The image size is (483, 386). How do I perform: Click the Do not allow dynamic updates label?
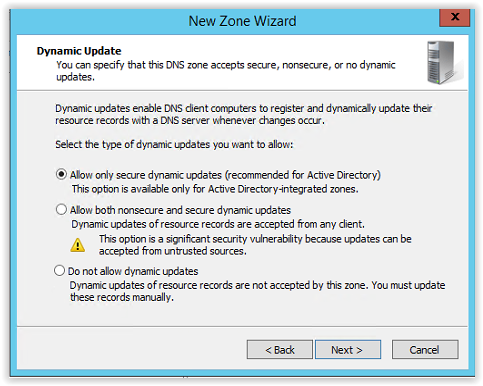133,271
